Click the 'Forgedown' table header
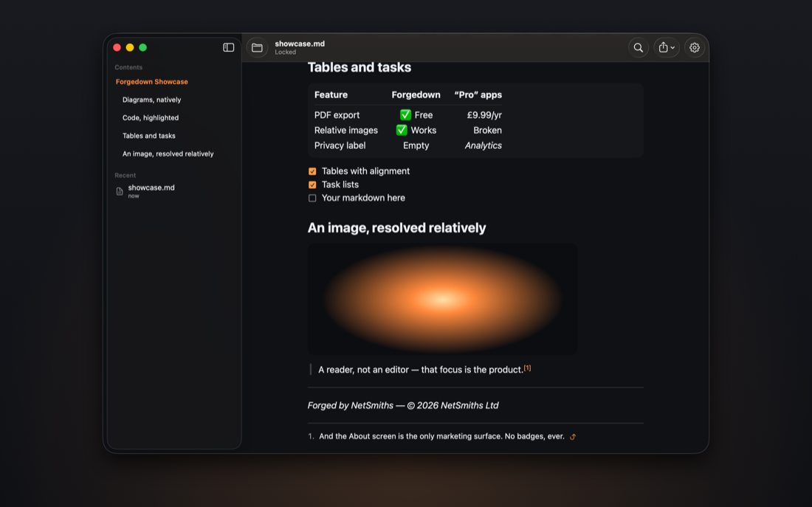Image resolution: width=812 pixels, height=507 pixels. (x=416, y=94)
